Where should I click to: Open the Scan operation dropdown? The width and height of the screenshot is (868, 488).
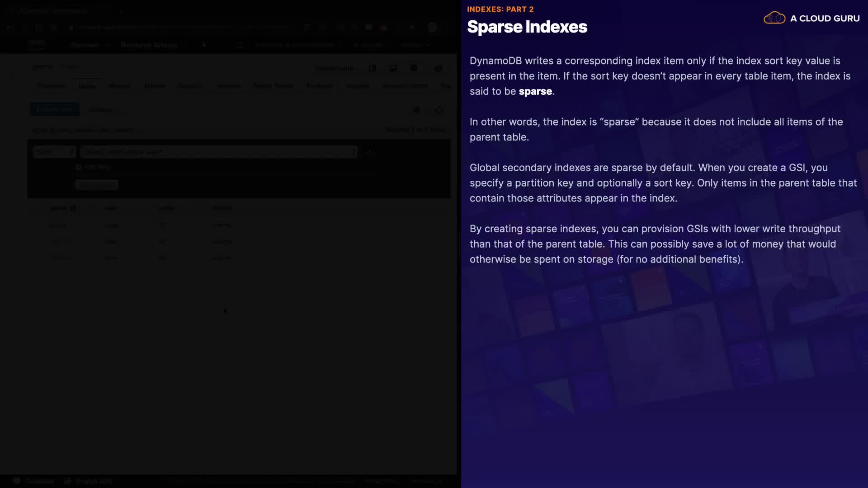(x=54, y=152)
